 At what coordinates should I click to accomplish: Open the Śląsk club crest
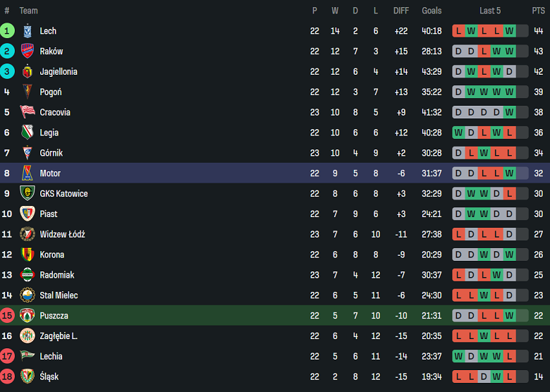pos(28,376)
